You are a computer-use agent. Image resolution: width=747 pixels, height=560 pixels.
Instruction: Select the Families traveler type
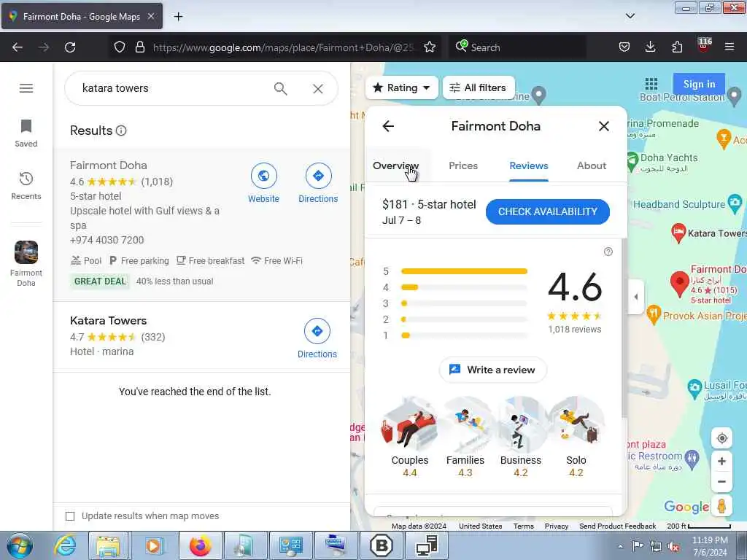click(465, 437)
